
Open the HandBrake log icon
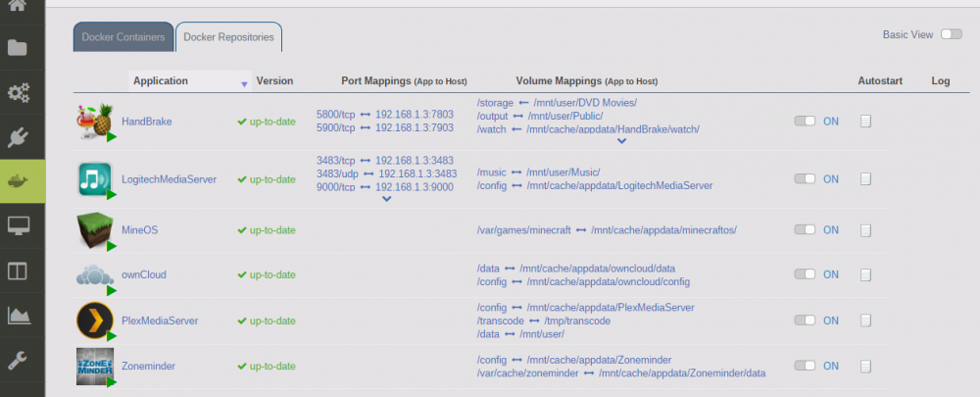tap(865, 122)
